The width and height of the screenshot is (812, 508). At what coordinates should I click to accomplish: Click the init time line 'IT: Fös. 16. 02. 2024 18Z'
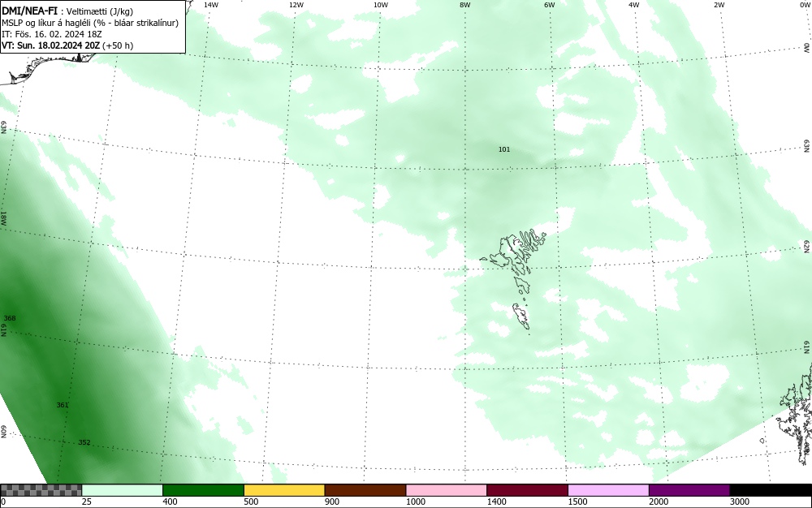point(52,34)
